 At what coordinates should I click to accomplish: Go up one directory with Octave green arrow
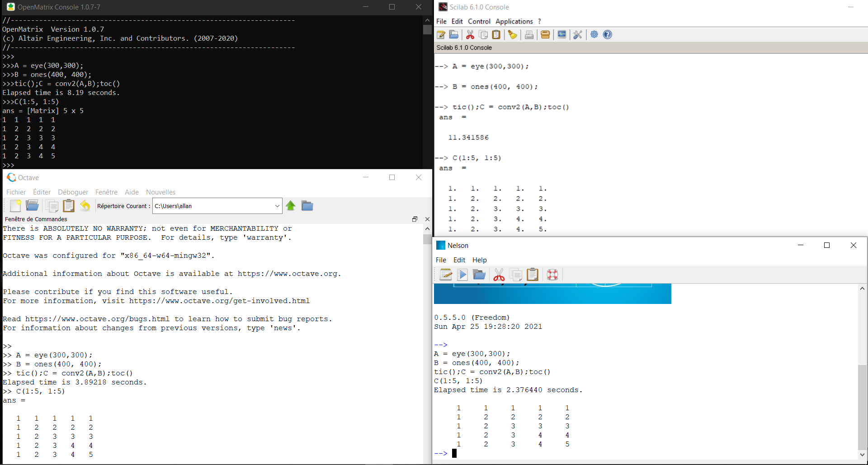[x=291, y=206]
